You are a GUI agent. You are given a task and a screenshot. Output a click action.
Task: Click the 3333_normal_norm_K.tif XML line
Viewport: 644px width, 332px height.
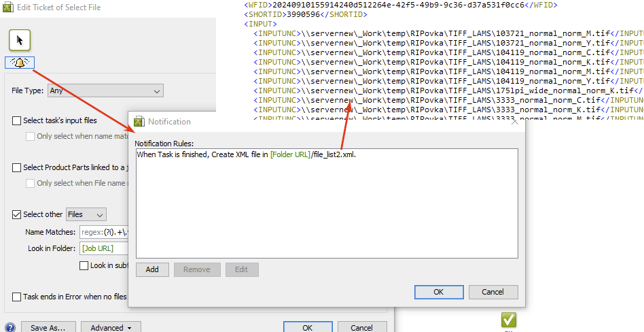(x=448, y=109)
